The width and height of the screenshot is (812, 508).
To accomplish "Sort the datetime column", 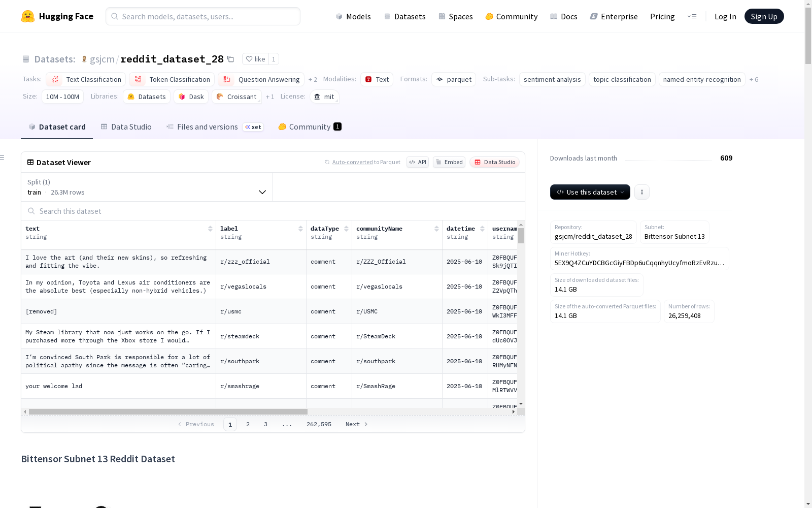I will (x=482, y=229).
